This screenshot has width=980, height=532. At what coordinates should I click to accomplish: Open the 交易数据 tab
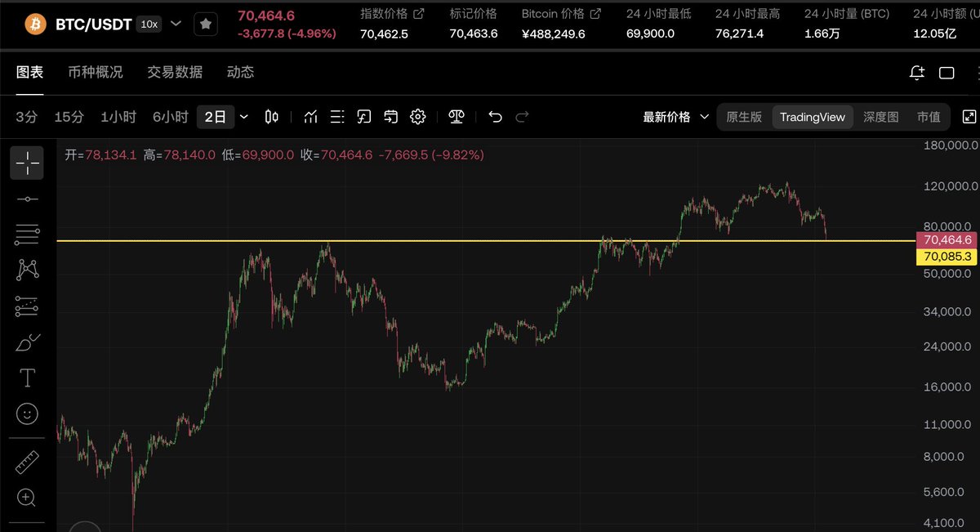pyautogui.click(x=175, y=72)
